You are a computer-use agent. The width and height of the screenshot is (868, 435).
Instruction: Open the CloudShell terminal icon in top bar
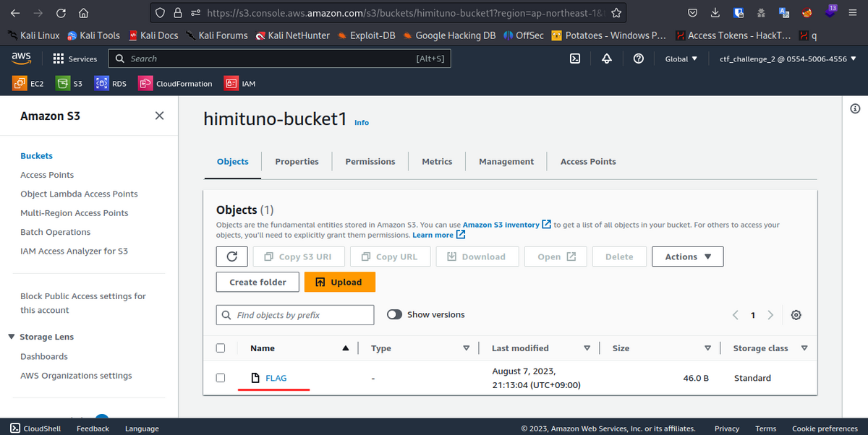point(575,59)
